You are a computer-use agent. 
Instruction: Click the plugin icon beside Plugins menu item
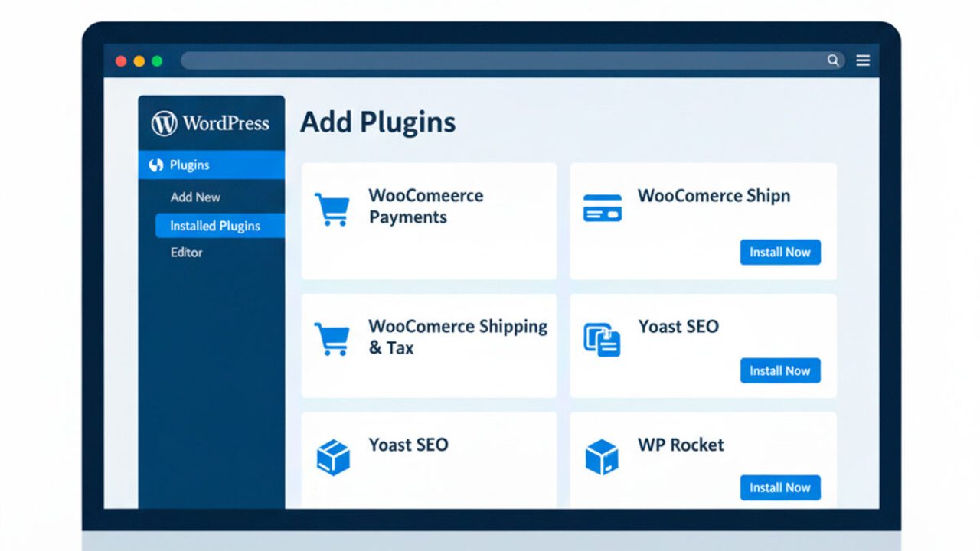tap(157, 165)
